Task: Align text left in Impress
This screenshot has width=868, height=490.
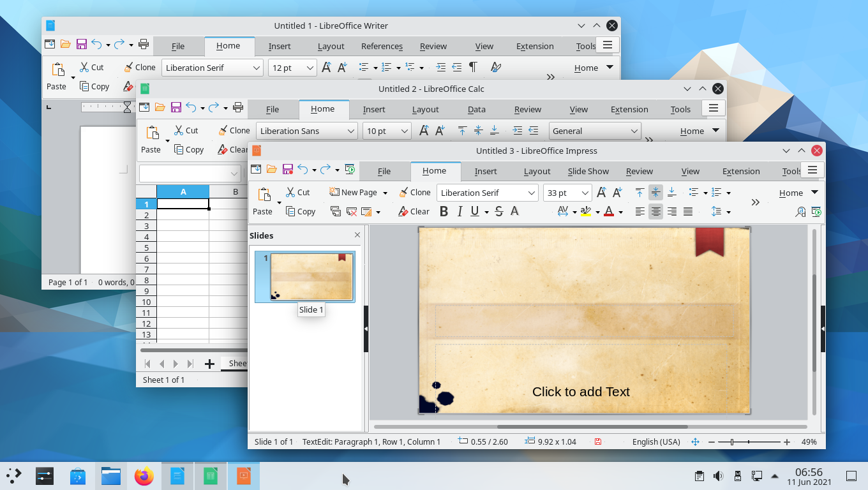Action: (640, 211)
